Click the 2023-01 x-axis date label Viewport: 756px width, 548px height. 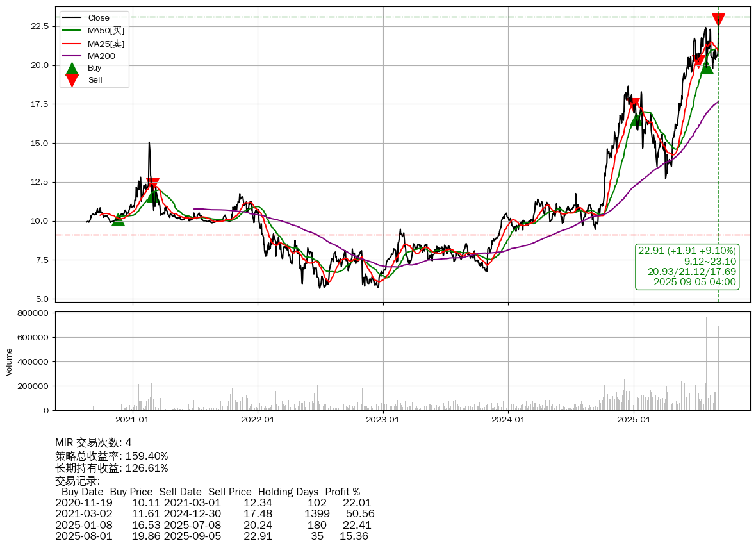[382, 420]
